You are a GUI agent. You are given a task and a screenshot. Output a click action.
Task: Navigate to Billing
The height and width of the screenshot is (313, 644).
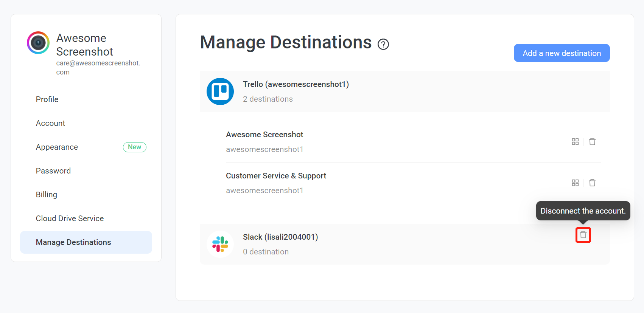pos(47,195)
